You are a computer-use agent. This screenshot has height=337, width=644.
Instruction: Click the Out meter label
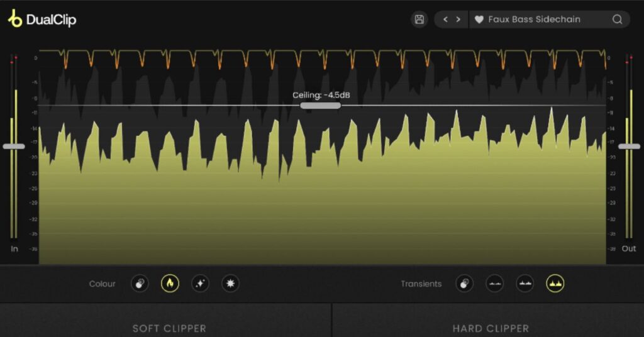click(x=629, y=249)
